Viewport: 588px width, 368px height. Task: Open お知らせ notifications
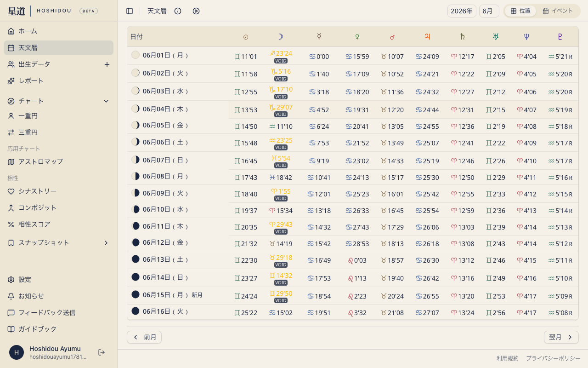click(x=58, y=296)
